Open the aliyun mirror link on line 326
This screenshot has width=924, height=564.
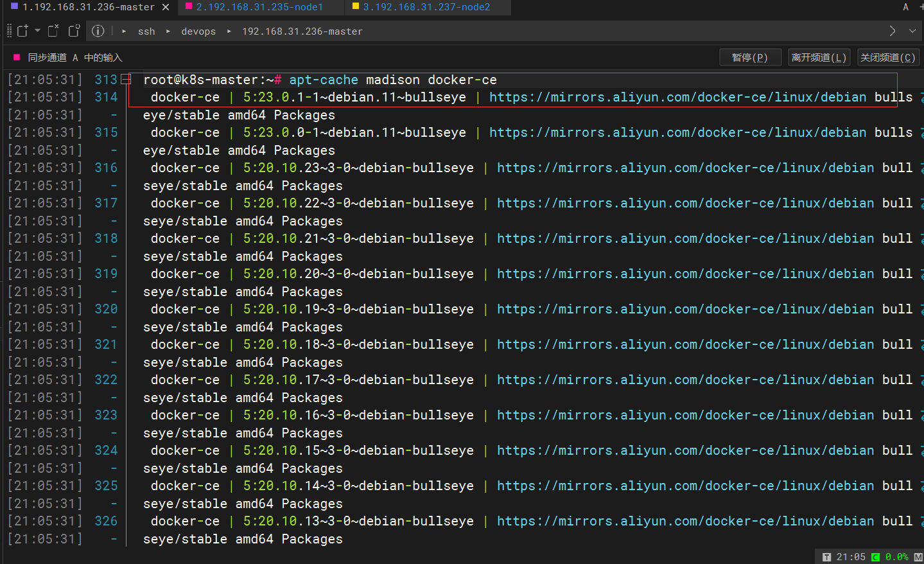tap(686, 521)
